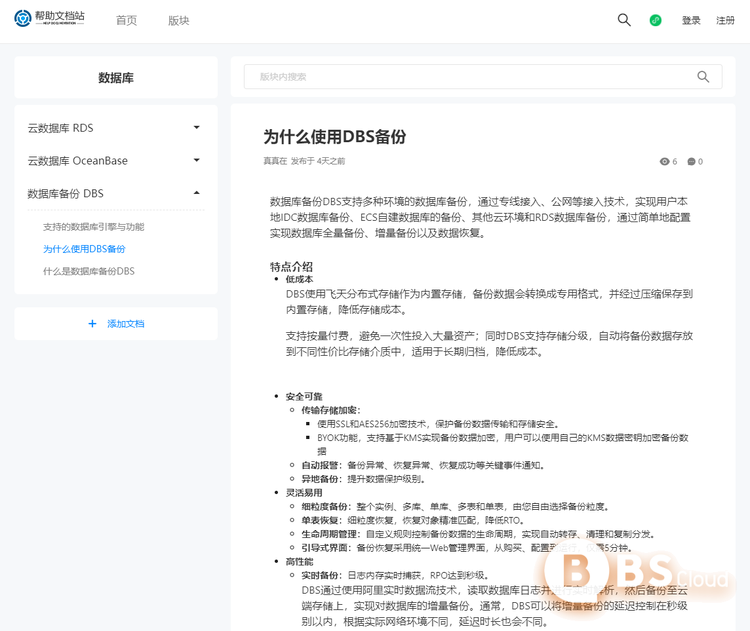Click the comment bubble icon showing 0
The image size is (750, 631).
[x=691, y=162]
